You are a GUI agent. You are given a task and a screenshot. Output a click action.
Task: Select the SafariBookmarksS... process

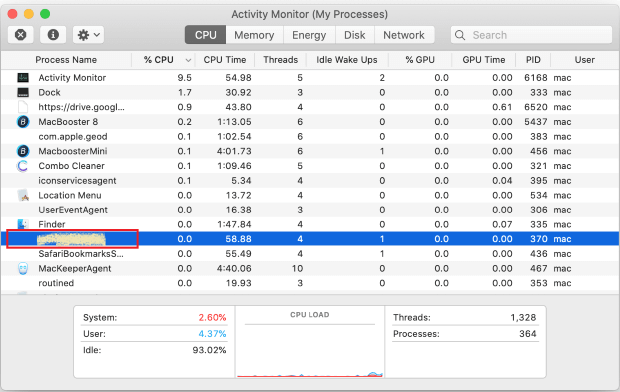tap(81, 254)
